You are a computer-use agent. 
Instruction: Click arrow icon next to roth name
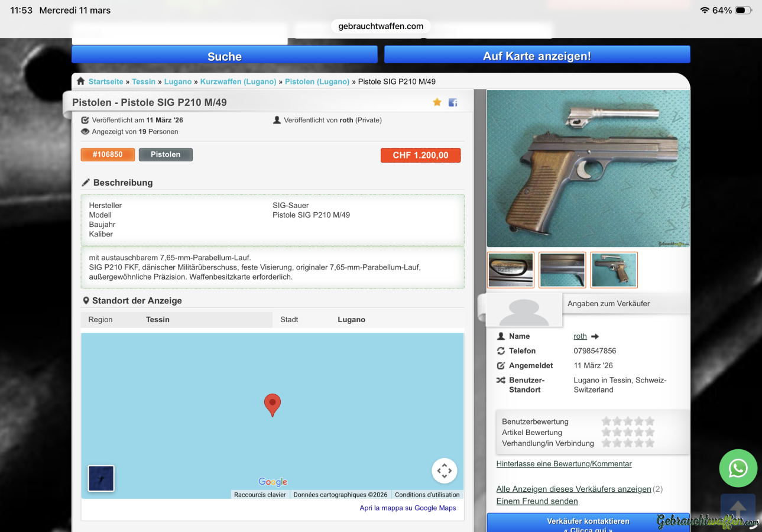[x=595, y=336]
